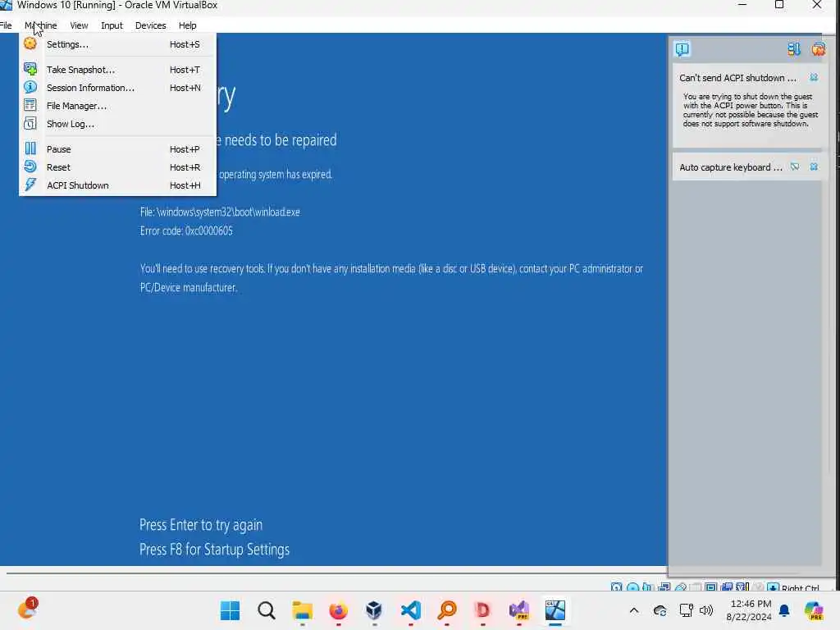840x630 pixels.
Task: Click the hard disk status bar indicator
Action: coord(617,587)
